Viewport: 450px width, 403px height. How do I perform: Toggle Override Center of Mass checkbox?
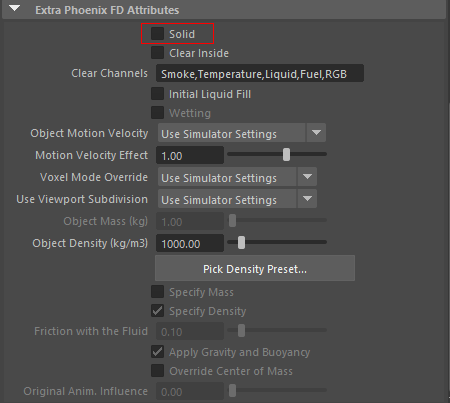[x=157, y=371]
